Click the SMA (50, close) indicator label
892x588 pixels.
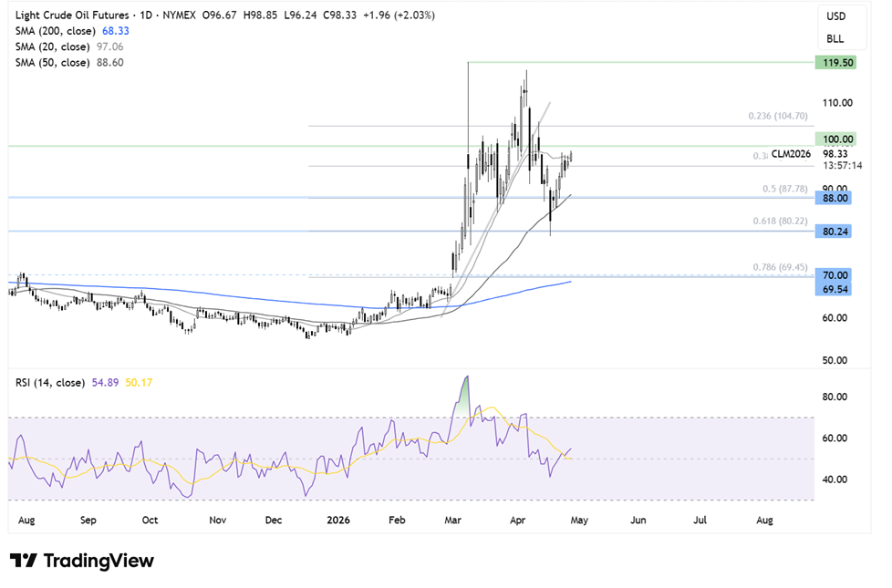[54, 63]
